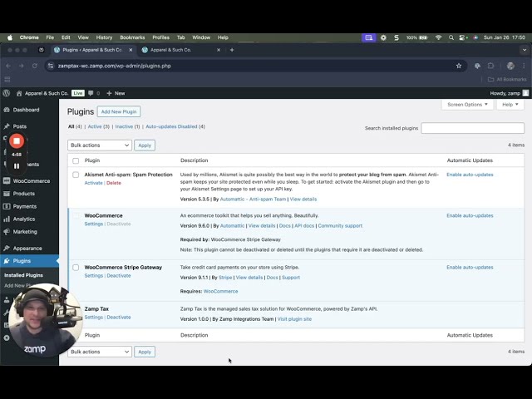Click Visit plugin site for Zamp Tax

[294, 319]
